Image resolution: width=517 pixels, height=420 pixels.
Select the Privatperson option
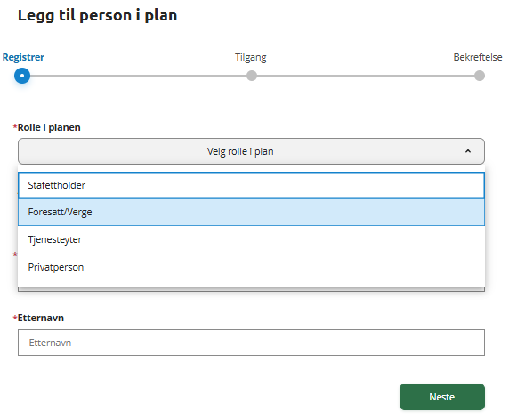pyautogui.click(x=251, y=267)
